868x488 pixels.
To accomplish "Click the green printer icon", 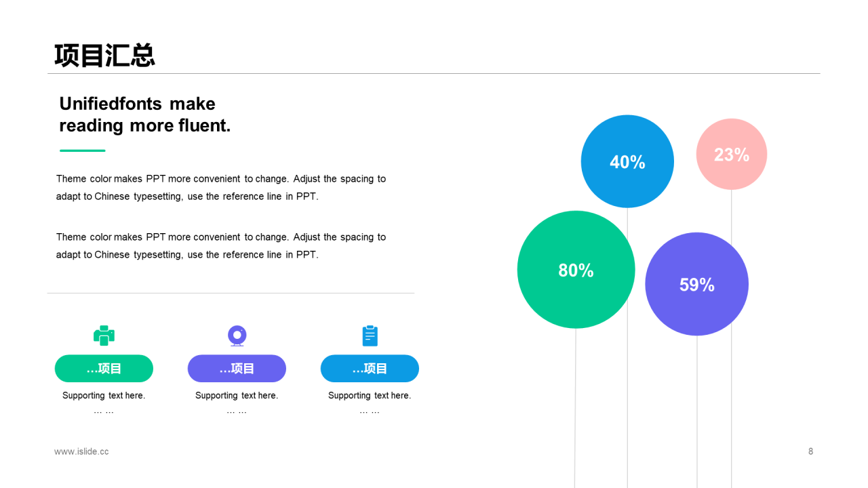I will coord(104,335).
